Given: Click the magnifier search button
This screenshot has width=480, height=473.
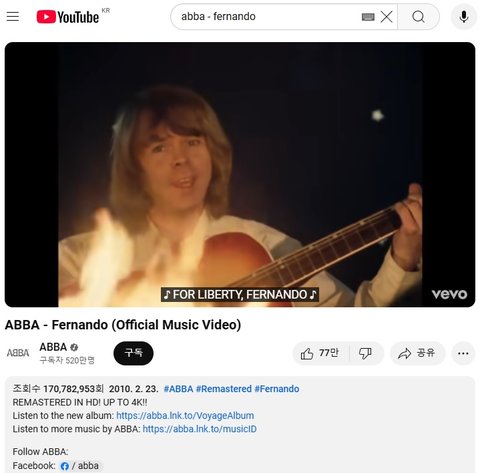Looking at the screenshot, I should click(418, 17).
